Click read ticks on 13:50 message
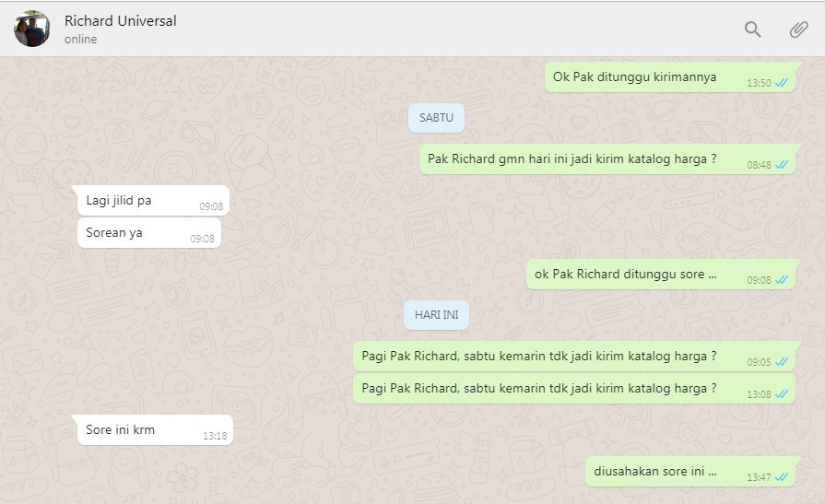The width and height of the screenshot is (825, 504). (x=782, y=83)
